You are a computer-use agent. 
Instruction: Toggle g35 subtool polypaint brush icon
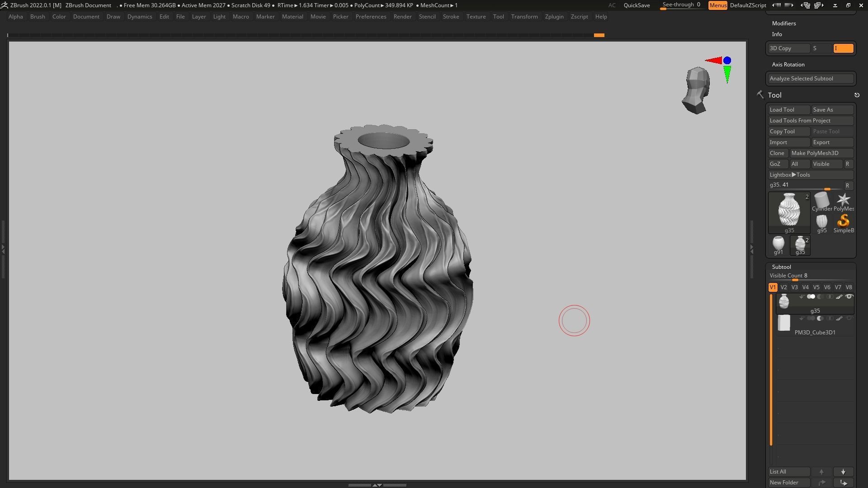click(839, 297)
